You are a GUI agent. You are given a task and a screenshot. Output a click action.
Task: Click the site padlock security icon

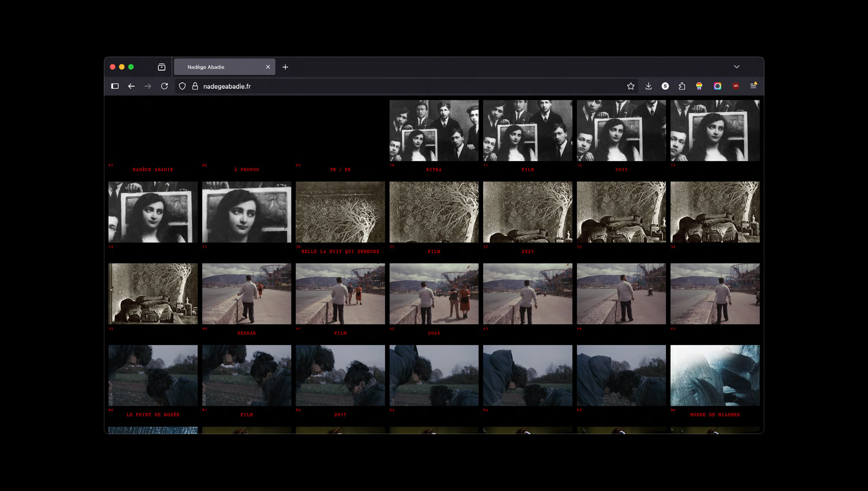[195, 86]
